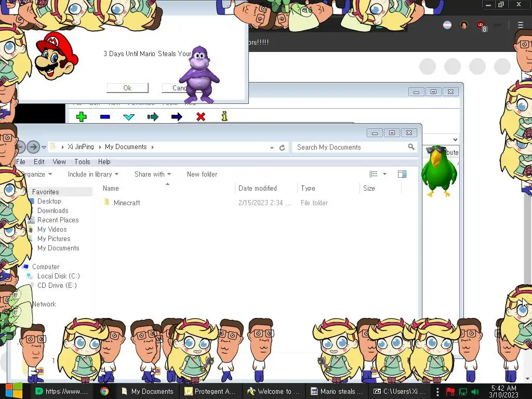Select Local Disk (C:) in sidebar

pos(58,276)
